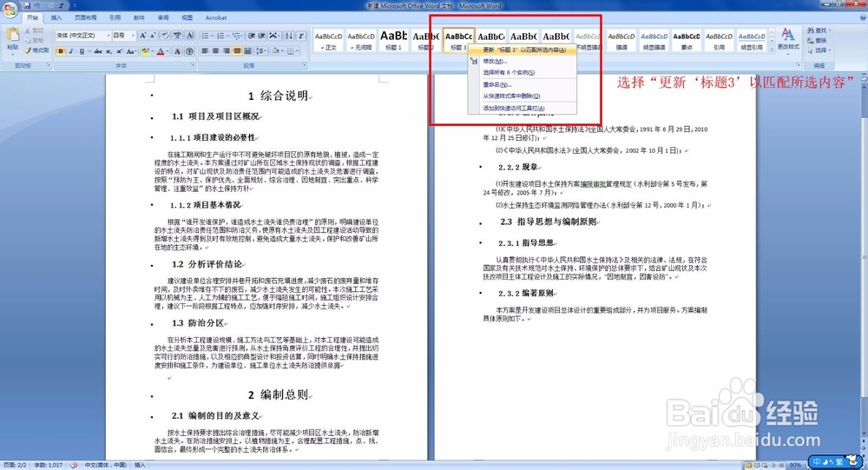This screenshot has width=868, height=470.
Task: Click the Sort icon in paragraph group
Action: point(289,36)
